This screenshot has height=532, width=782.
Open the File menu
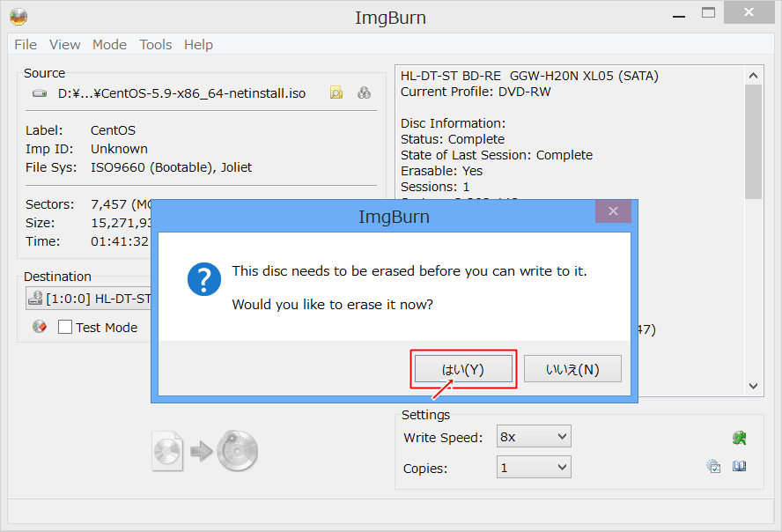tap(26, 44)
